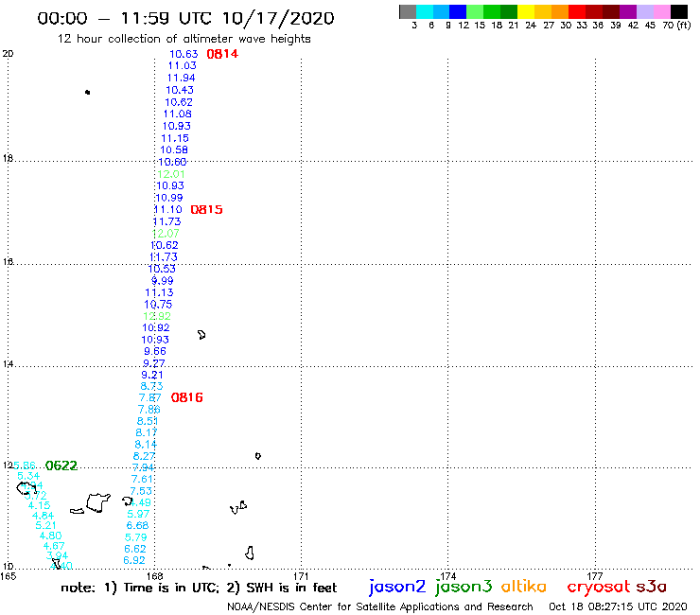Click the cyan wave height 5.34
Viewport: 700px width, 615px height.
pos(28,476)
